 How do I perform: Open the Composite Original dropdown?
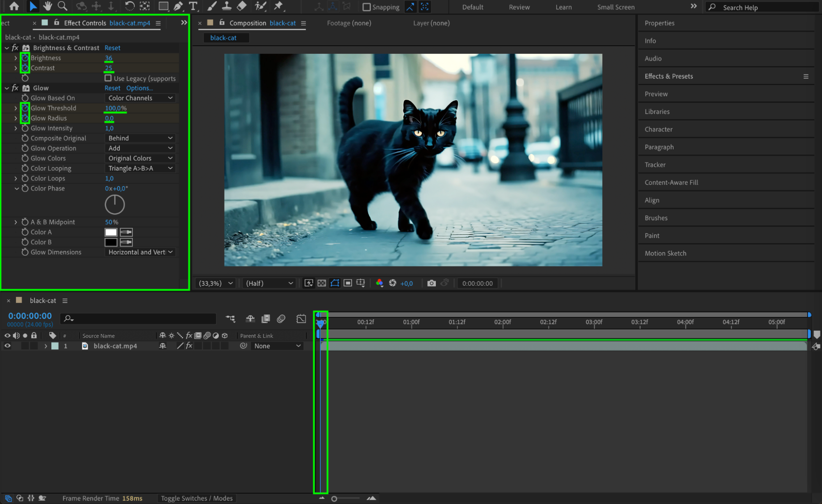coord(140,138)
